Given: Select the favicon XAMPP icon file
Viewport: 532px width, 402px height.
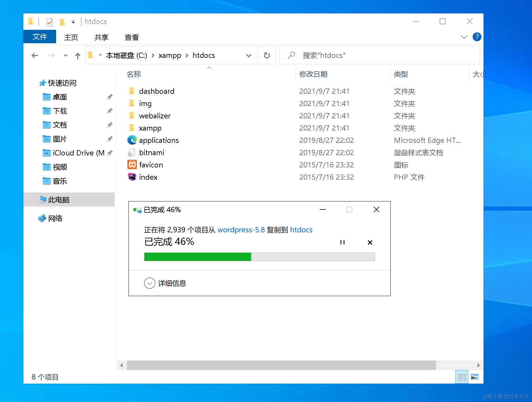Looking at the screenshot, I should (132, 165).
